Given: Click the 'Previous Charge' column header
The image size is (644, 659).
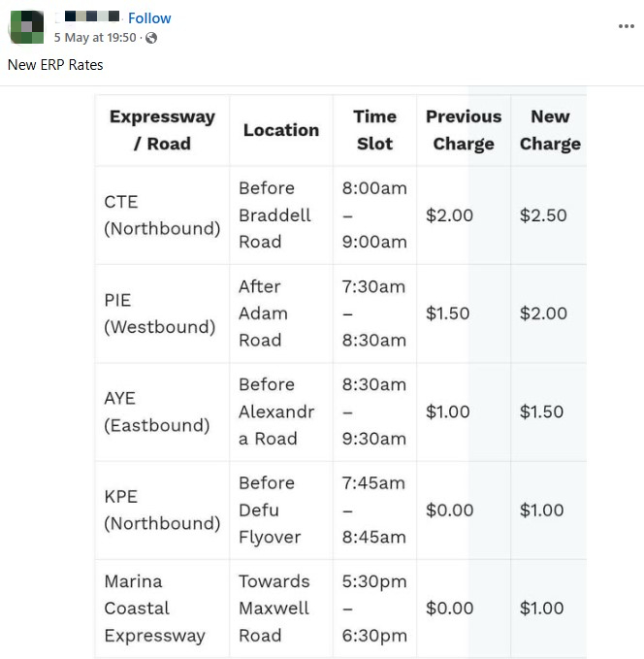Looking at the screenshot, I should (464, 130).
